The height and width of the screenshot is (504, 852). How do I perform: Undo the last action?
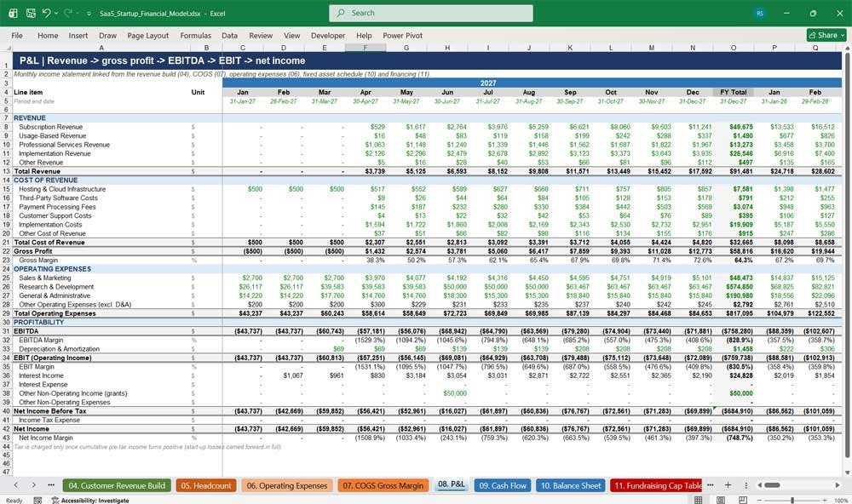(46, 13)
